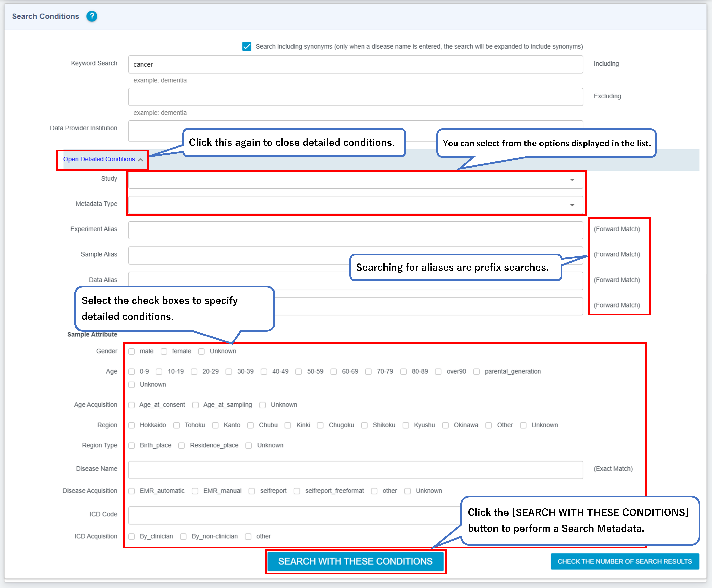The image size is (712, 588).
Task: Check the over90 age checkbox
Action: tap(438, 372)
